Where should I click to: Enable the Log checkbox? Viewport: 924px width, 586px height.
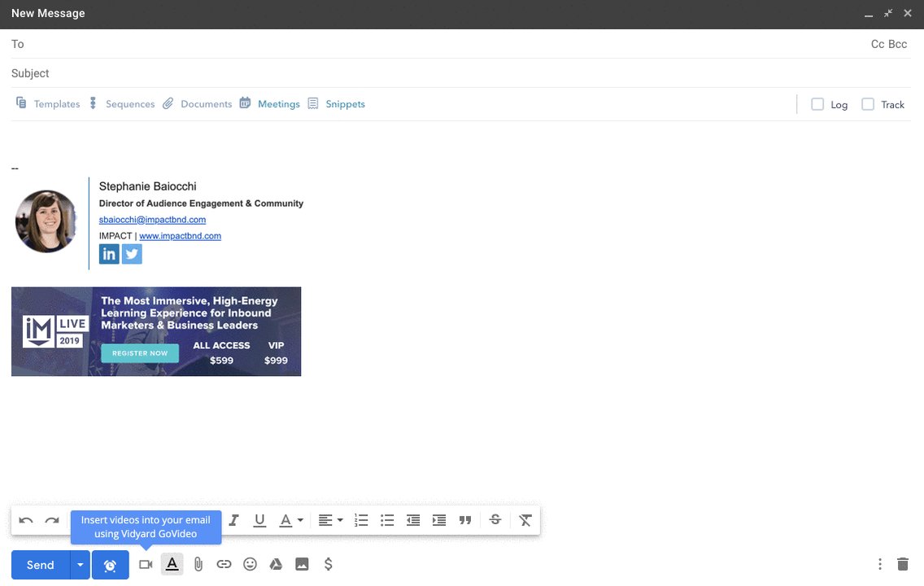pyautogui.click(x=817, y=104)
